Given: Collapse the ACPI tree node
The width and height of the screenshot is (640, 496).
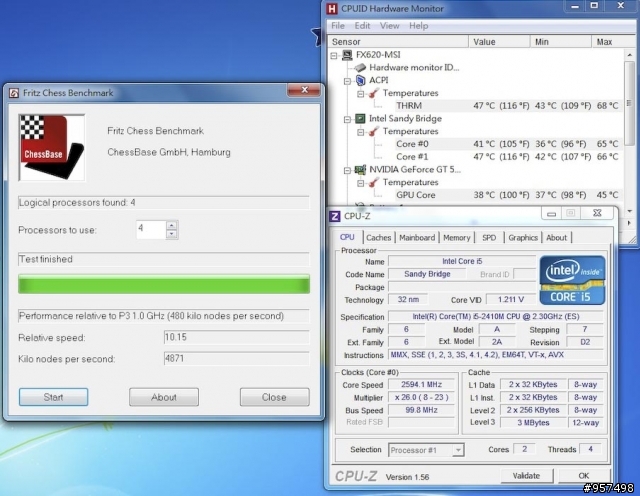Looking at the screenshot, I should 347,81.
